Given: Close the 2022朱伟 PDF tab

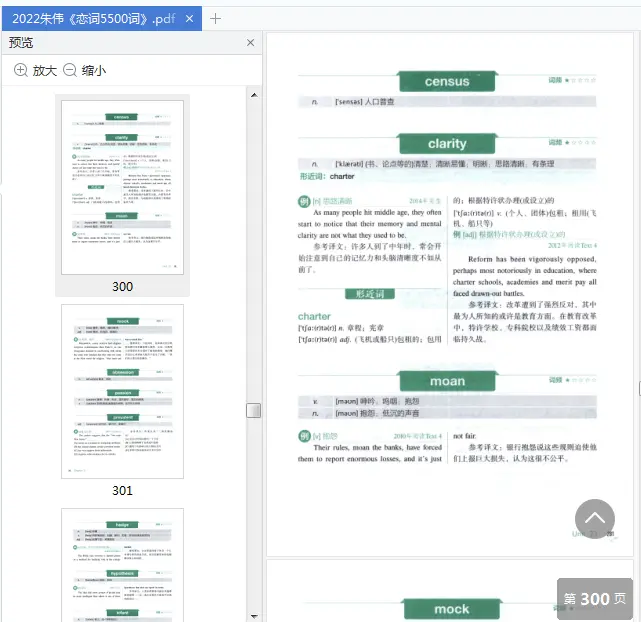Looking at the screenshot, I should click(189, 18).
